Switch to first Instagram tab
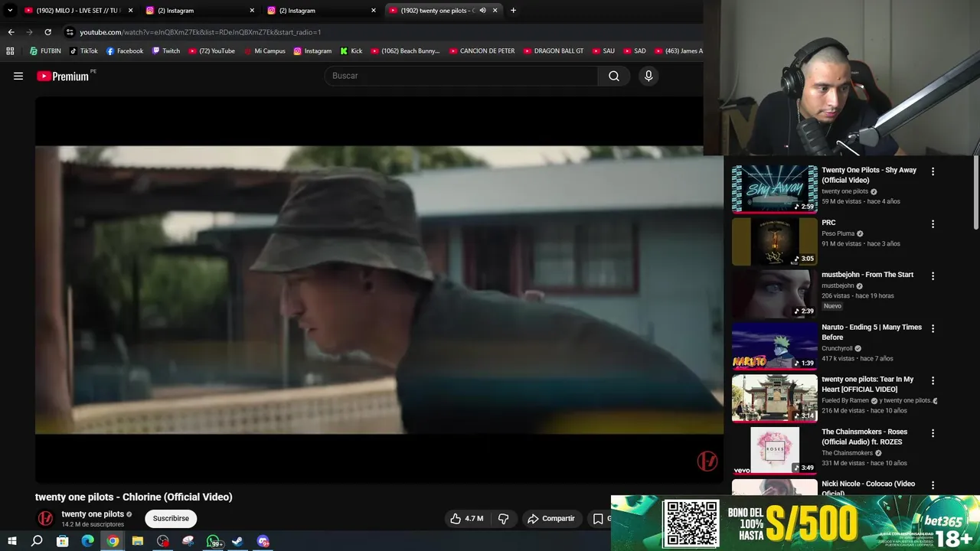This screenshot has height=551, width=980. (x=199, y=10)
